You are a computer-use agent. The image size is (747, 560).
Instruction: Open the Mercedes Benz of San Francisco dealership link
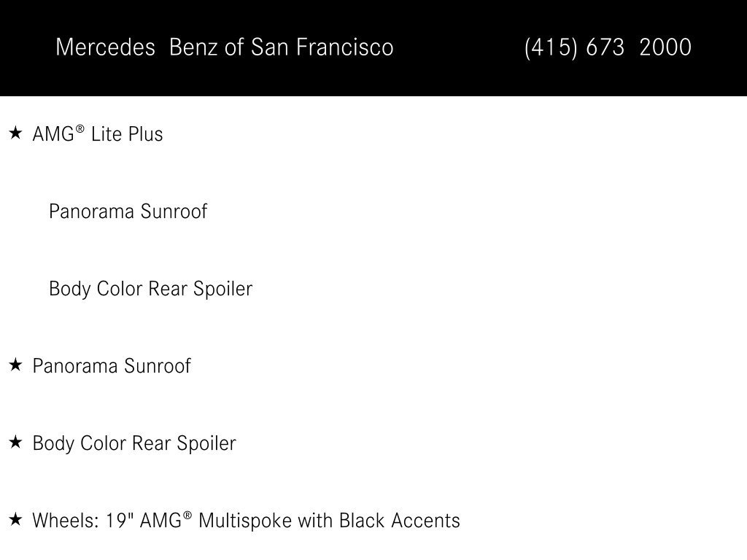click(225, 47)
